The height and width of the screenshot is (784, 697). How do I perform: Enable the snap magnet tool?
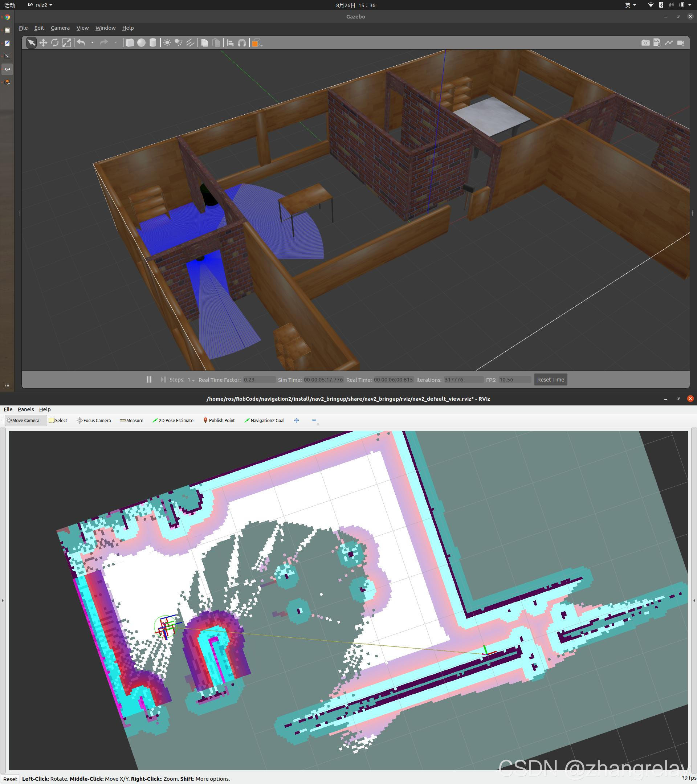coord(242,42)
